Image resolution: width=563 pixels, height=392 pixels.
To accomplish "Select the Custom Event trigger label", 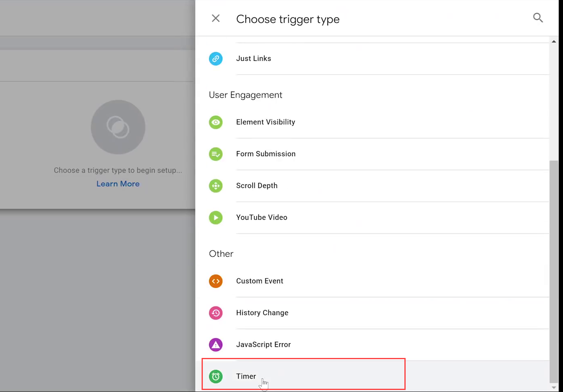I will 260,281.
